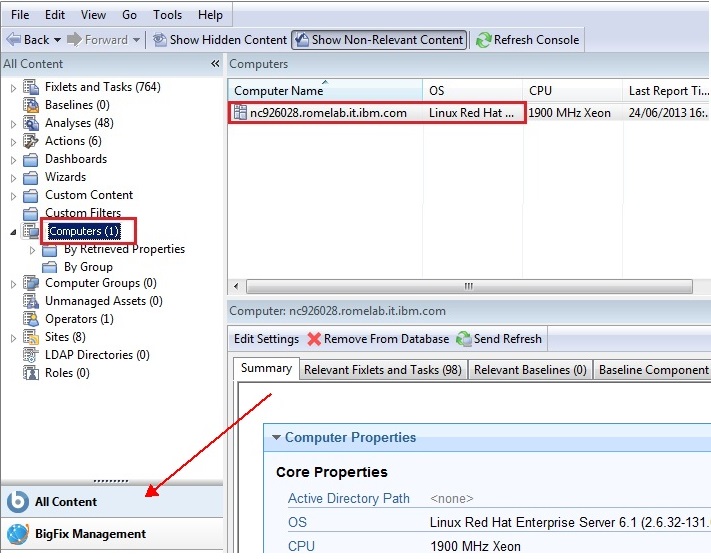Toggle Show Hidden Content
The height and width of the screenshot is (559, 711).
click(220, 40)
